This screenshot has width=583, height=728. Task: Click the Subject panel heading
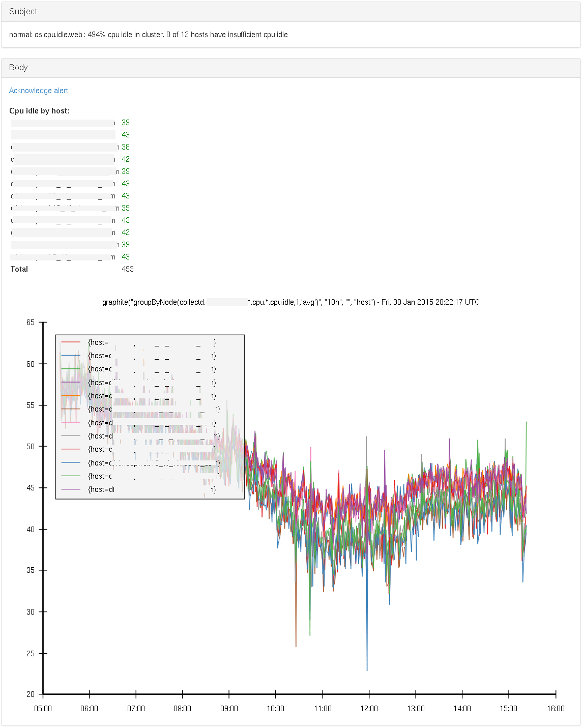click(x=23, y=11)
